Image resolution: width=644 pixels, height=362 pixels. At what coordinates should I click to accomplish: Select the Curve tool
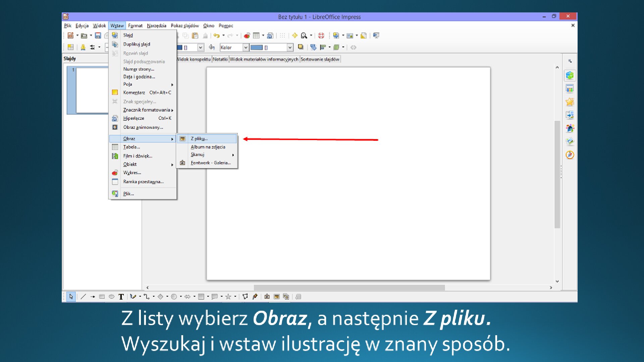coord(132,296)
